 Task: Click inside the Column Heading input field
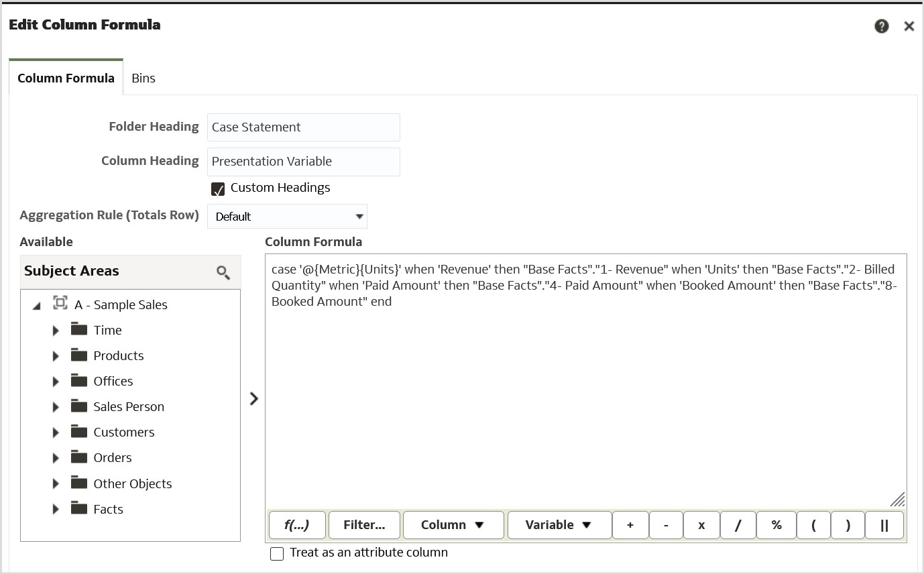coord(303,161)
